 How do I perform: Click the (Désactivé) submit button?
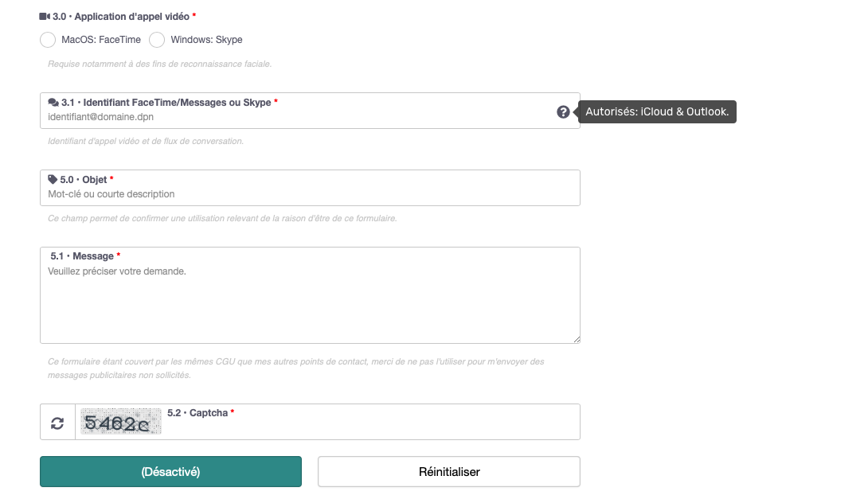[x=170, y=471]
